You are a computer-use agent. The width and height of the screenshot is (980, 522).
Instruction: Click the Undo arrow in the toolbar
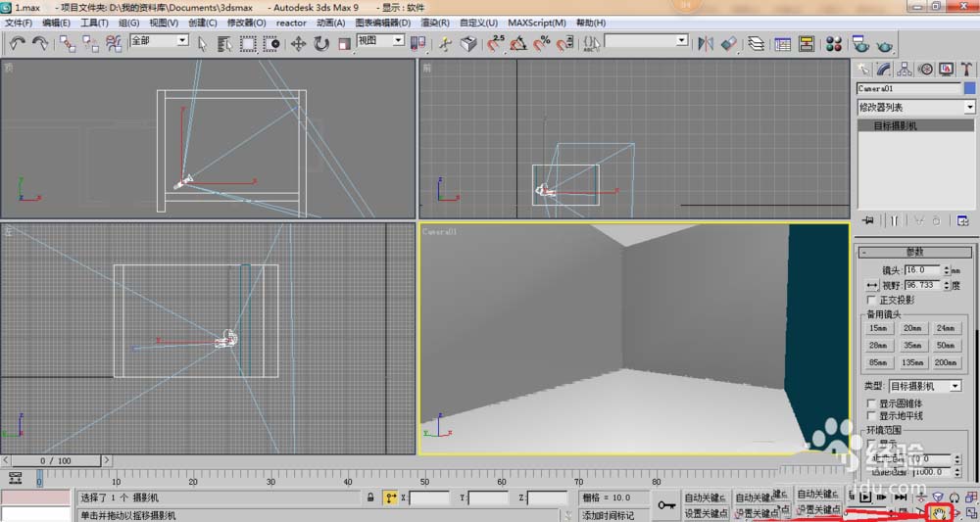[x=18, y=43]
